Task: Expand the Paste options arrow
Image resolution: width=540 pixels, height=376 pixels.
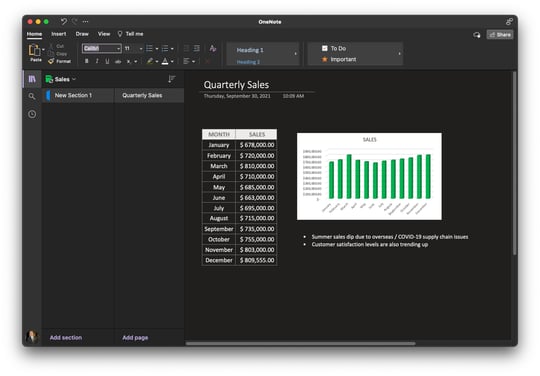Action: pyautogui.click(x=43, y=50)
